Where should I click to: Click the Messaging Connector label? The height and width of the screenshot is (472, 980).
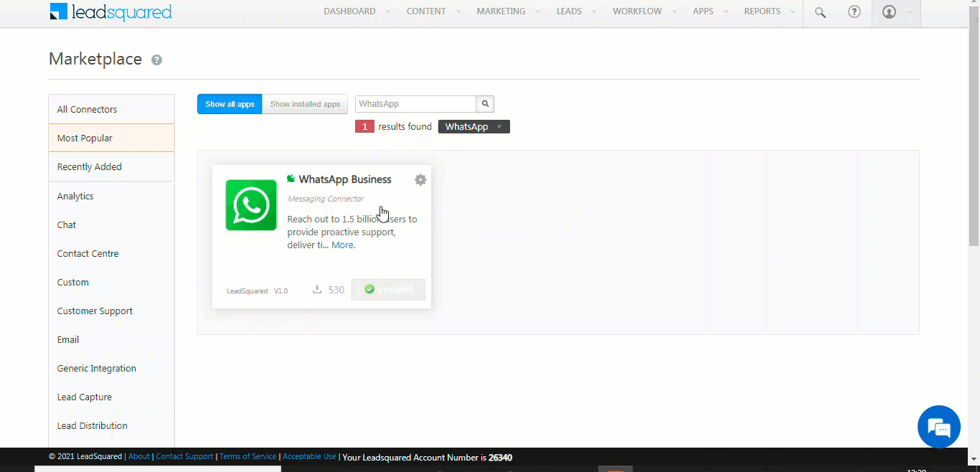326,199
